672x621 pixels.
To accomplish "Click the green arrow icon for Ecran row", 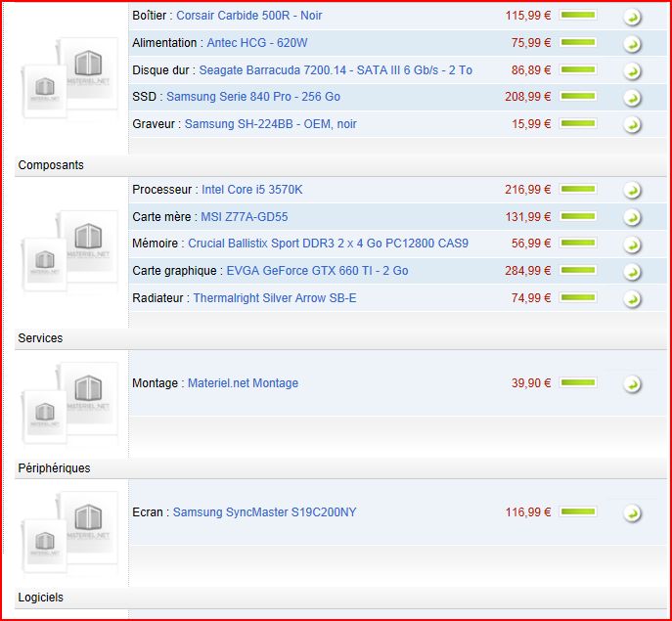I will pos(632,513).
